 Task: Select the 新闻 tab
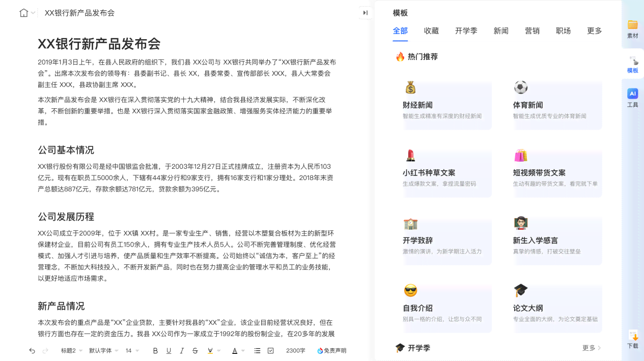click(x=501, y=31)
